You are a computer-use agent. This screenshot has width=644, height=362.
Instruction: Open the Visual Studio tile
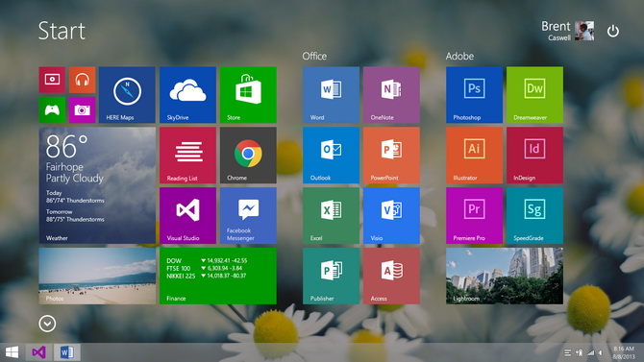pyautogui.click(x=187, y=215)
